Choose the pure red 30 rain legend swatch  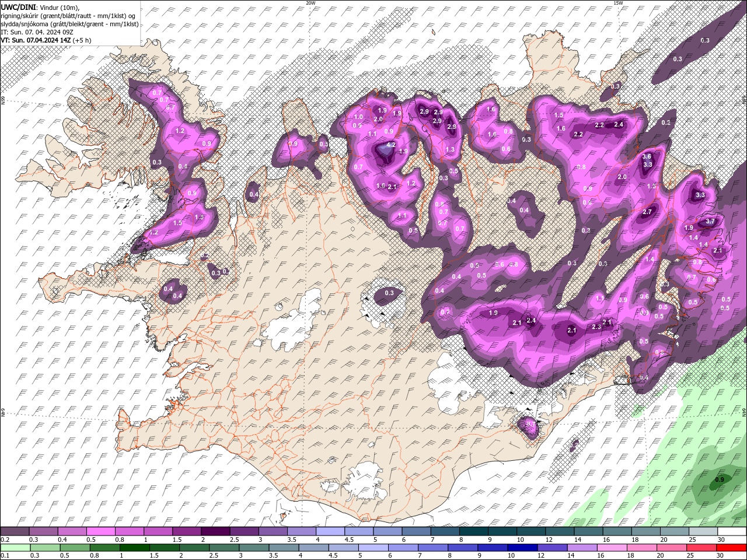click(732, 547)
